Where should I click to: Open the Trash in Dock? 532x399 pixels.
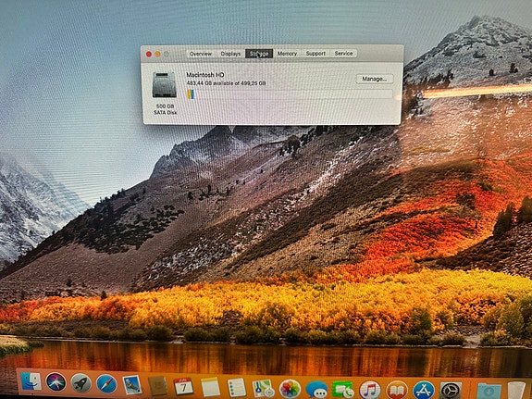pyautogui.click(x=516, y=391)
